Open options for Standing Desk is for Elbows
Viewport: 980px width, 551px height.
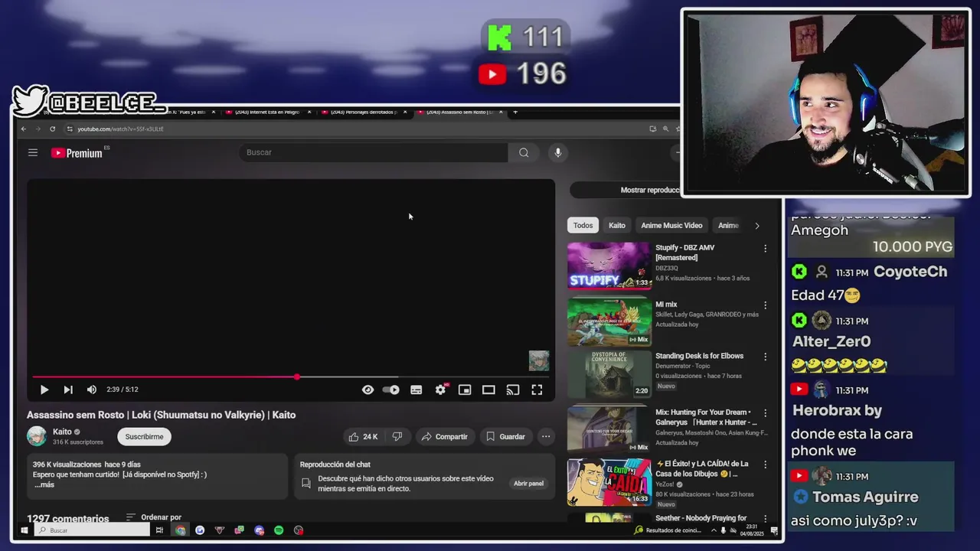[x=765, y=357]
